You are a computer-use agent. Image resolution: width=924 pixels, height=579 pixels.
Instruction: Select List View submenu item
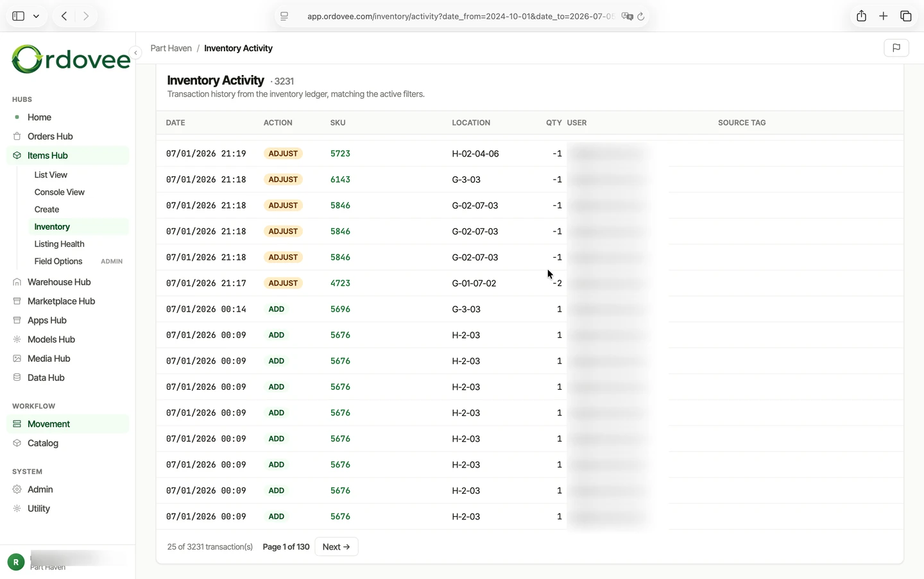point(51,175)
